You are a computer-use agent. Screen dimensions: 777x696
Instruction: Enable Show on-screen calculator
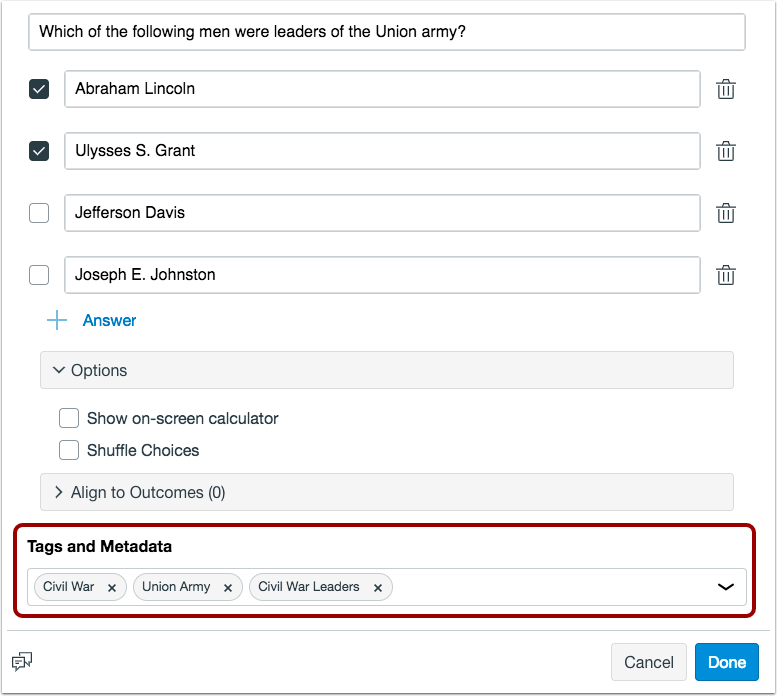(69, 418)
